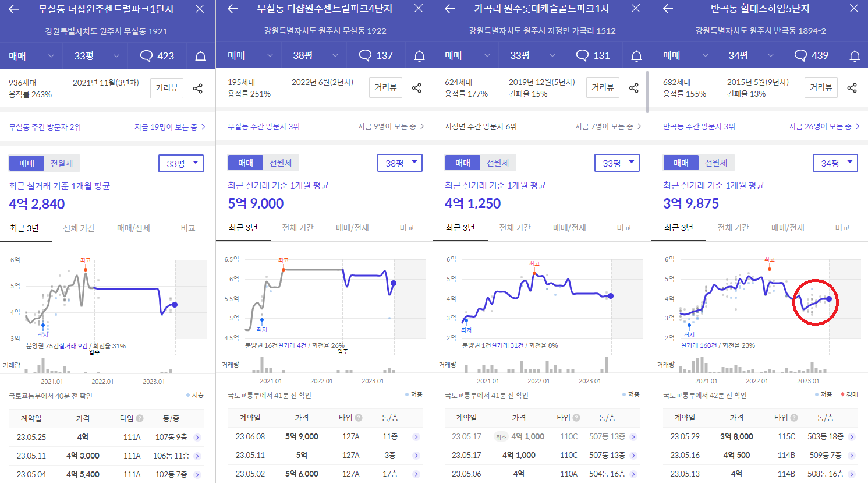Select 전월세 toggle in 더샵원주센트럴파크1단지 panel
This screenshot has height=483, width=868.
62,164
